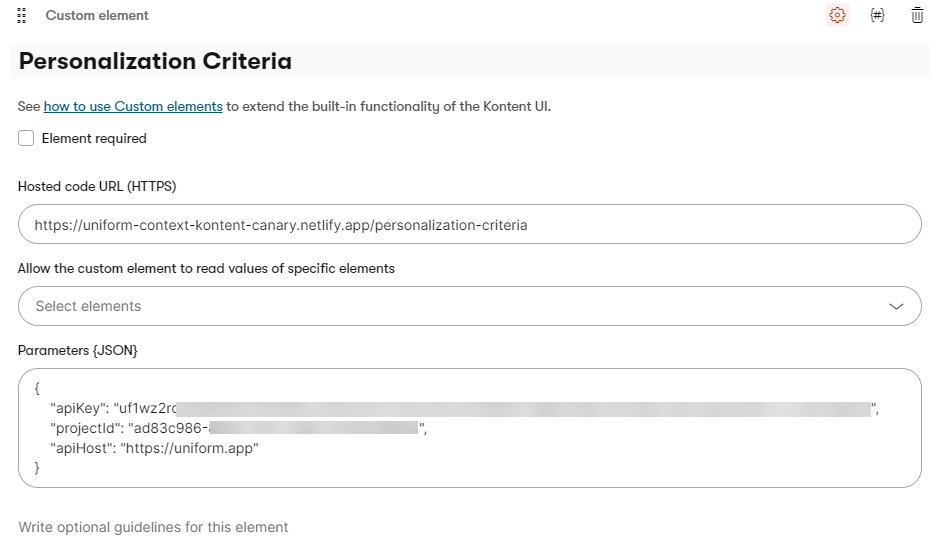Click inside the Parameters JSON text area

pyautogui.click(x=600, y=458)
